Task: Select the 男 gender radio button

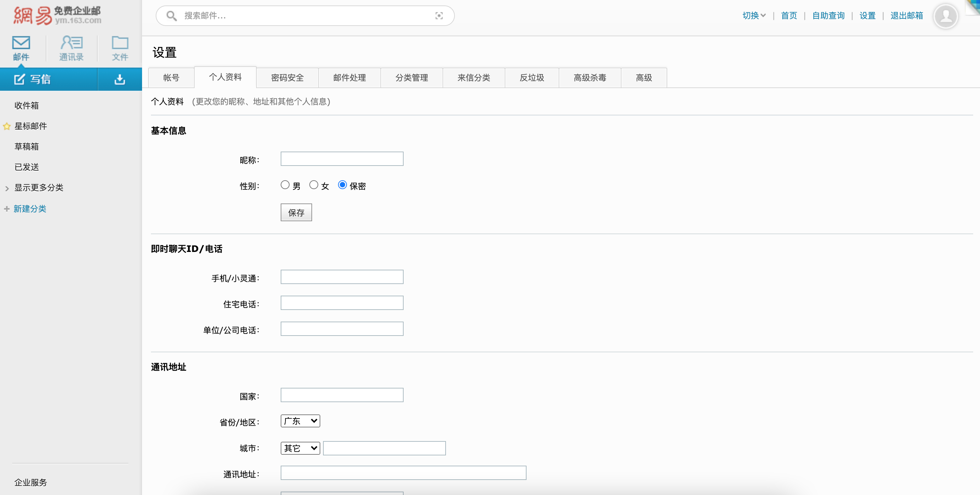Action: (285, 185)
